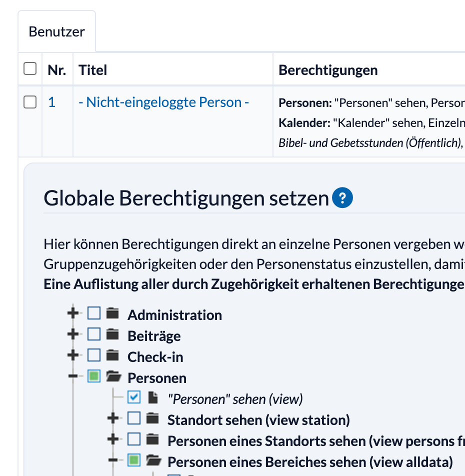Select the Beiträge tree label
465x476 pixels.
point(154,336)
